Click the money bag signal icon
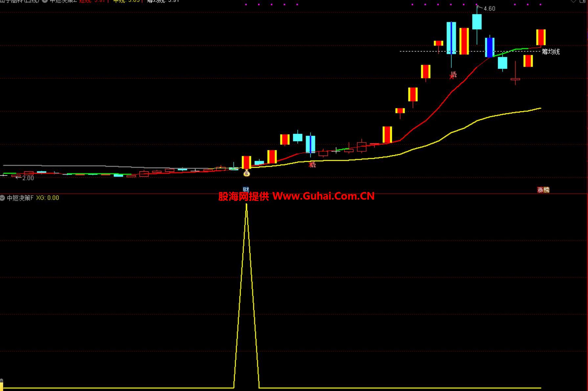The width and height of the screenshot is (588, 391). tap(247, 173)
